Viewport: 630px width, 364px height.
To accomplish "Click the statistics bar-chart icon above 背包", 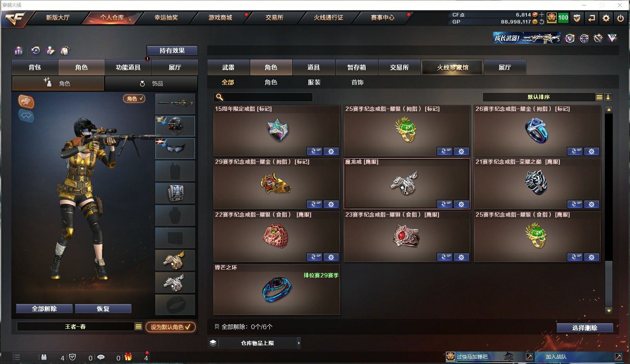I will click(18, 51).
